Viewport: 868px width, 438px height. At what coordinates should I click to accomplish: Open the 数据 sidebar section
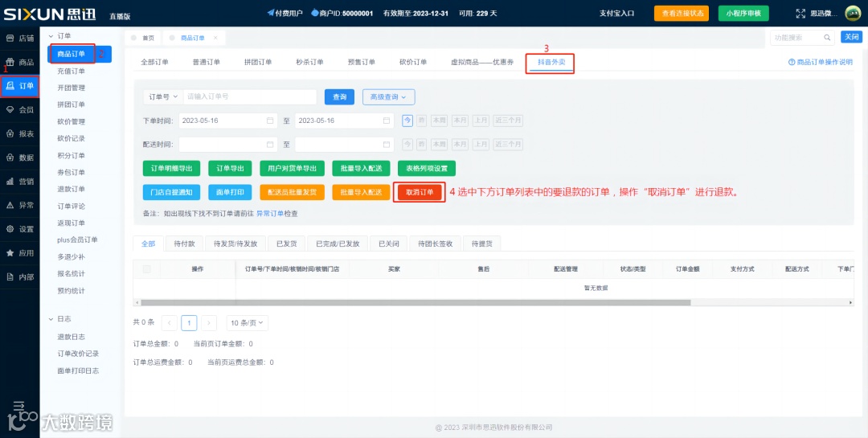[20, 158]
